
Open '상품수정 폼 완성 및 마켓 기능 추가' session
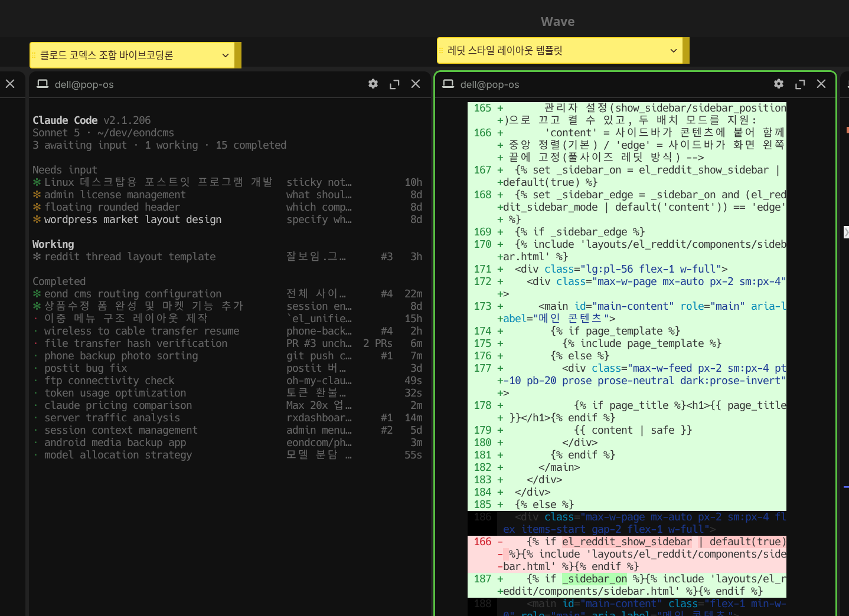pos(227,306)
